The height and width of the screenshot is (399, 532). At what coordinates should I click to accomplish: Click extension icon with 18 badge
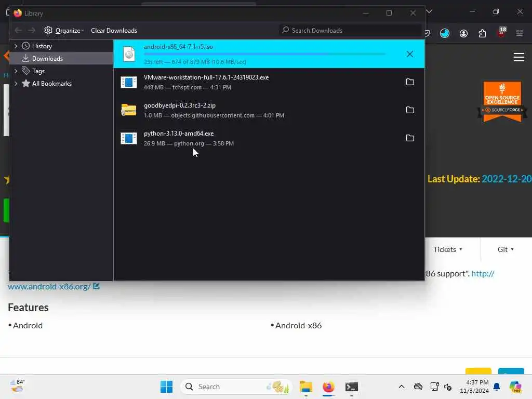pyautogui.click(x=501, y=33)
